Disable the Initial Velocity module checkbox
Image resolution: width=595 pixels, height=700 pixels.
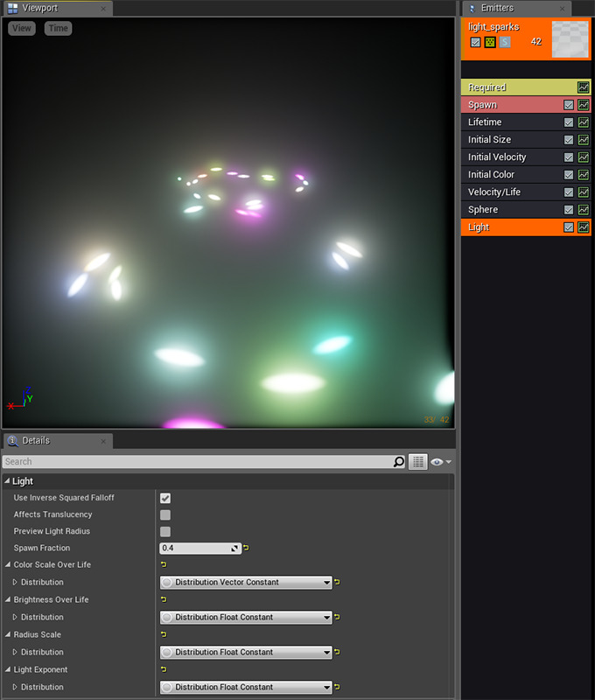569,157
